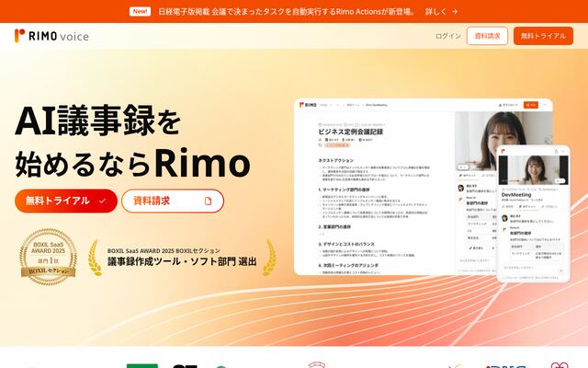588x368 pixels.
Task: Click the header 無料トライアル button
Action: click(543, 36)
